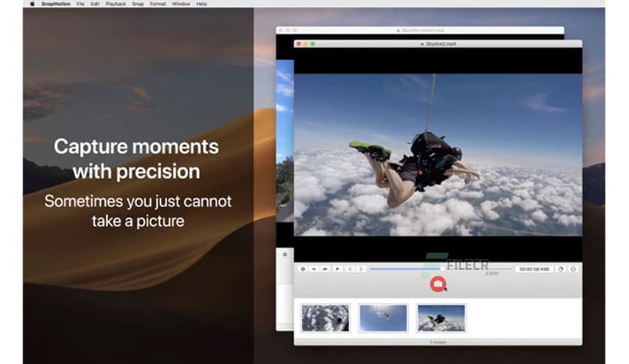This screenshot has width=629, height=364.
Task: Click the video playback position slider
Action: pos(440,269)
